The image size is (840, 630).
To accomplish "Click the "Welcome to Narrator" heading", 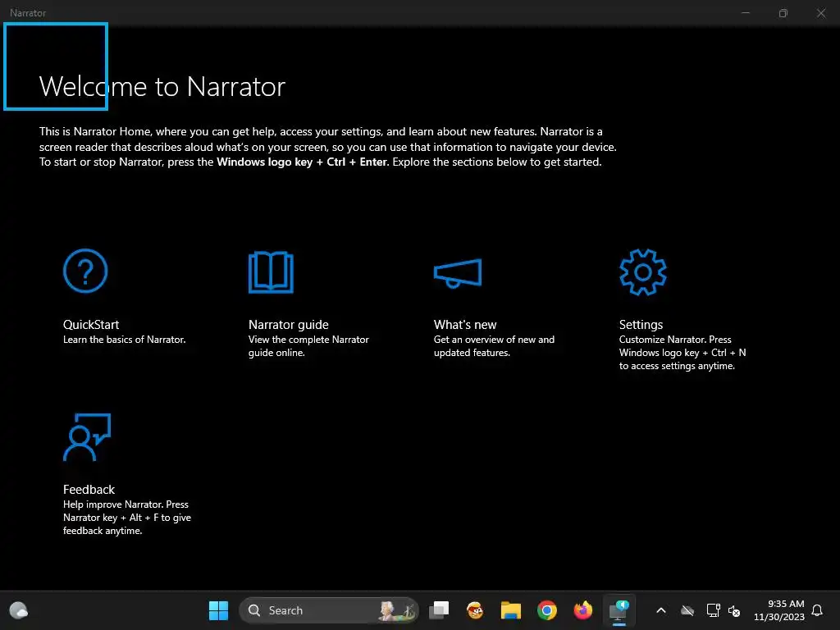I will [162, 87].
